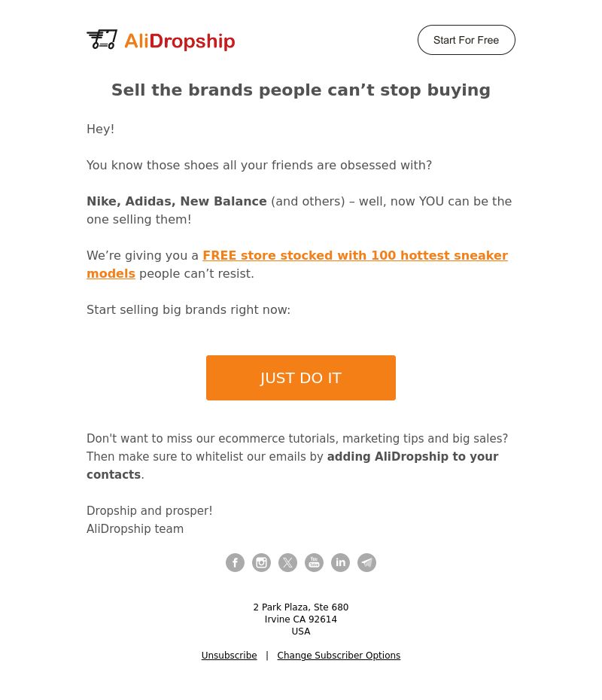Click the Start For Free button
The image size is (602, 700).
click(x=467, y=40)
